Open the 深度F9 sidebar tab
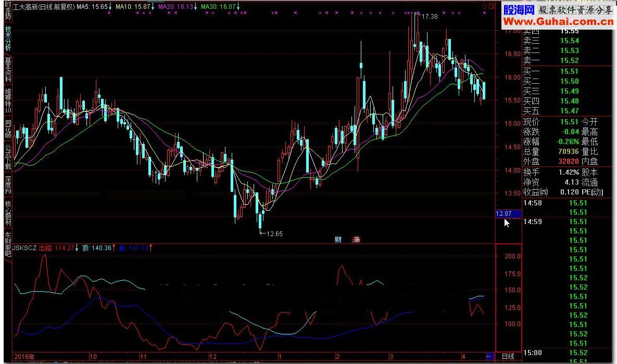 point(8,185)
